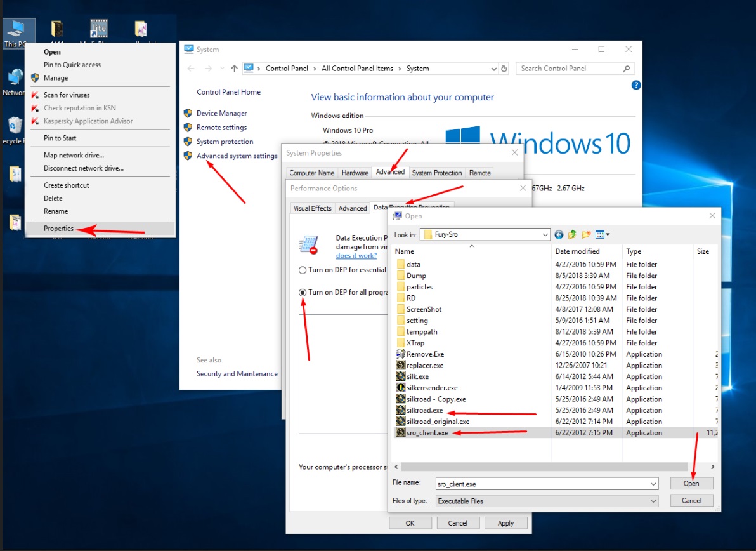Open the System Protection tab
The image size is (756, 551).
[437, 173]
